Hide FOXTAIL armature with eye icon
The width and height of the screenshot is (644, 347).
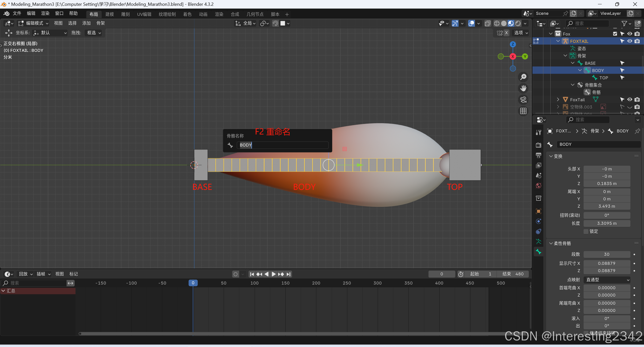pyautogui.click(x=630, y=41)
